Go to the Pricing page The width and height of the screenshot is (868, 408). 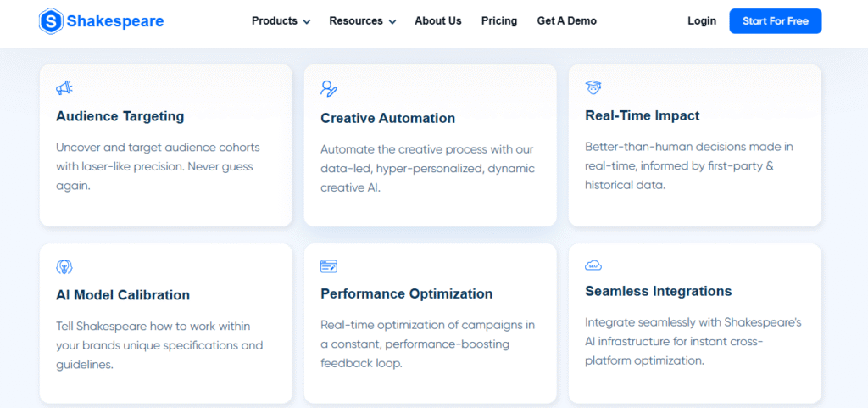(499, 21)
